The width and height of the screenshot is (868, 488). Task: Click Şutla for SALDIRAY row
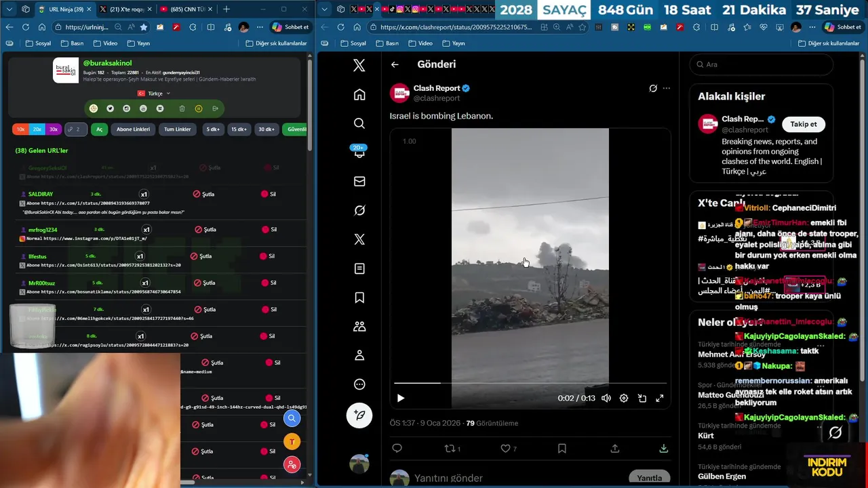pyautogui.click(x=203, y=195)
